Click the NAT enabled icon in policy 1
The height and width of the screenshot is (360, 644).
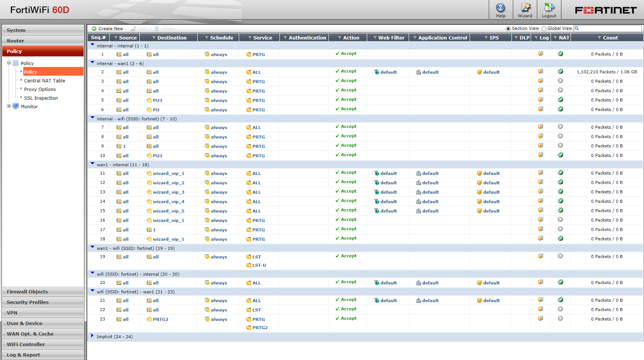(x=560, y=53)
